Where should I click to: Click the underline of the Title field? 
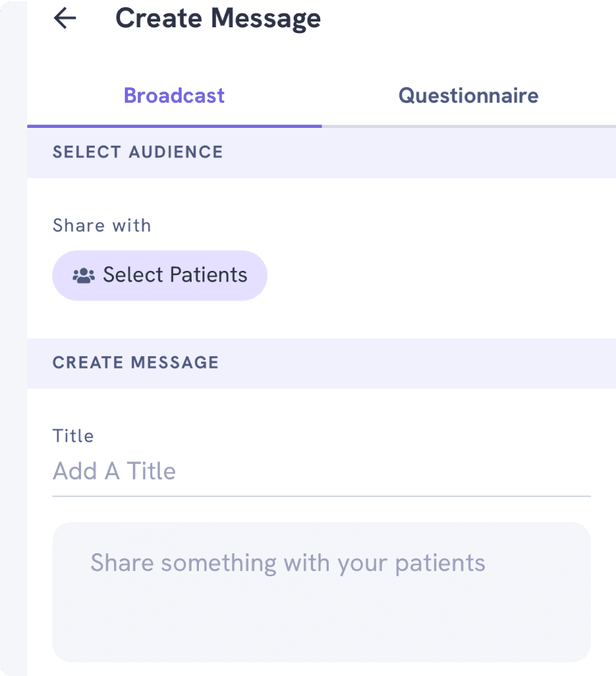coord(321,496)
